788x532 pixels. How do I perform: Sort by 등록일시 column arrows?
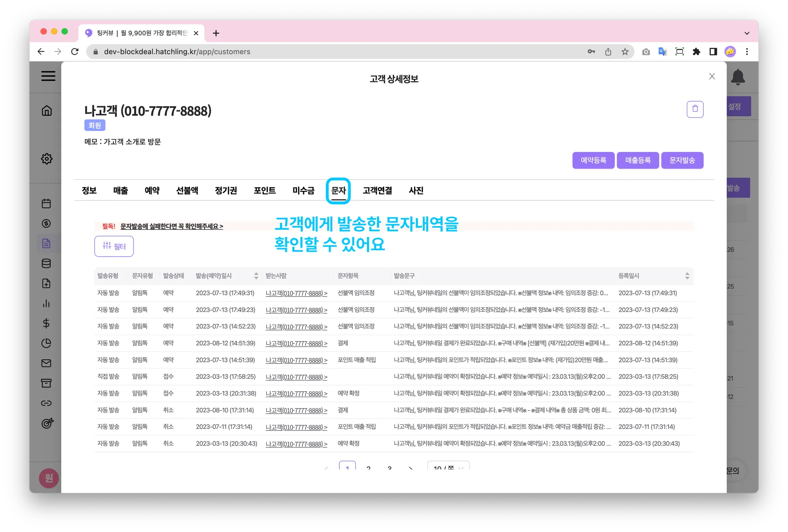pyautogui.click(x=687, y=276)
